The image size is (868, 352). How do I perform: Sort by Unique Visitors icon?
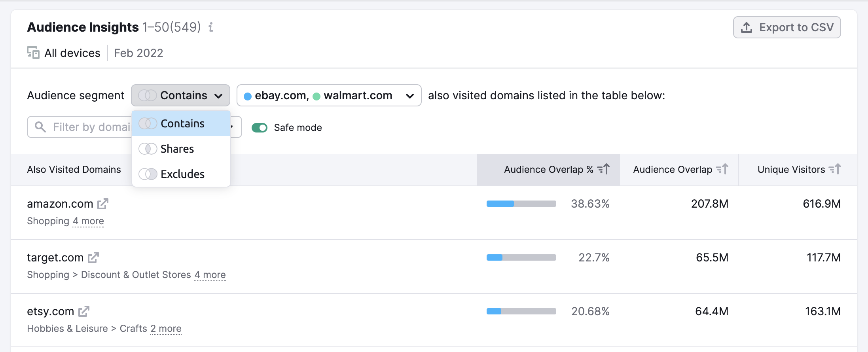835,169
